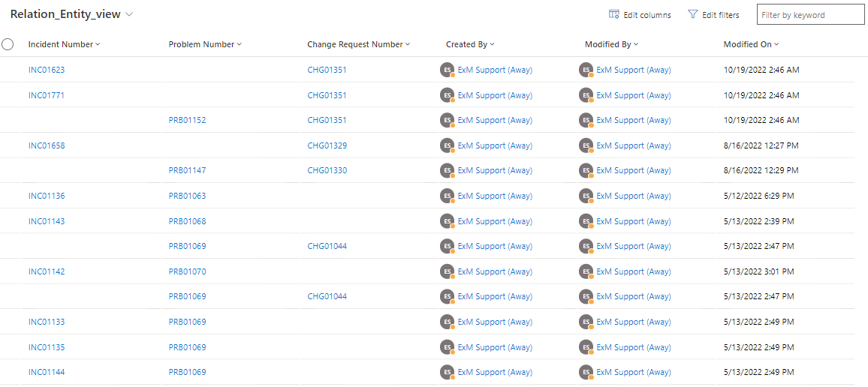The image size is (868, 387).
Task: Select the 5/12/2022 6:29 PM date cell
Action: [x=759, y=196]
